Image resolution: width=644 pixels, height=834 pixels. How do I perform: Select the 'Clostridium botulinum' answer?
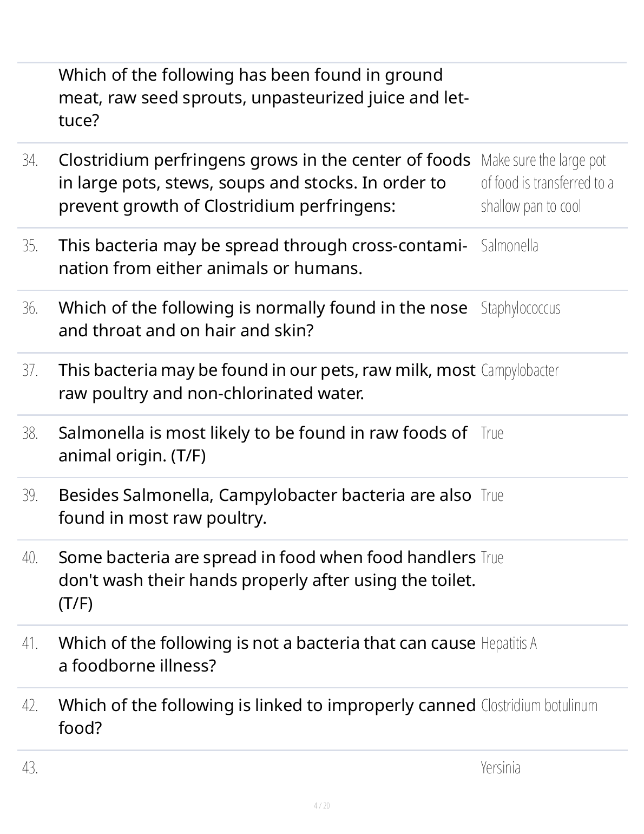pos(539,706)
